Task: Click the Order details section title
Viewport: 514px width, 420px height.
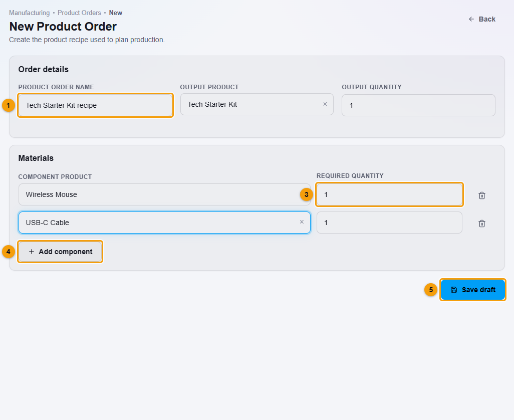Action: [44, 70]
